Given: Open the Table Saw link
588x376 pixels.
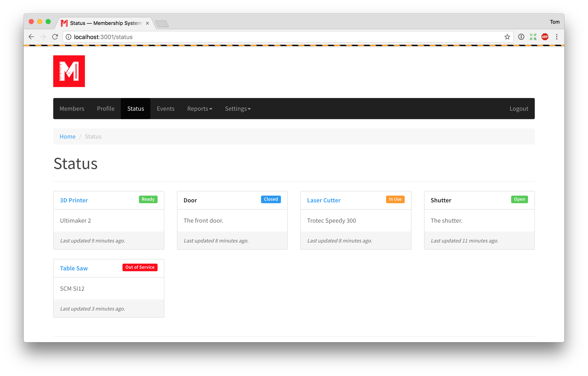Looking at the screenshot, I should coord(74,268).
